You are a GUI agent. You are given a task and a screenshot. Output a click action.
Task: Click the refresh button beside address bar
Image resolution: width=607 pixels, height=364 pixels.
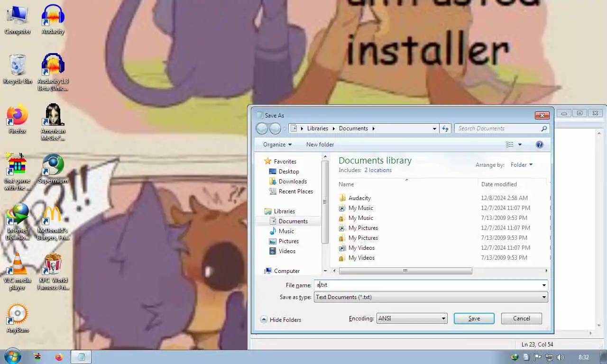[445, 128]
